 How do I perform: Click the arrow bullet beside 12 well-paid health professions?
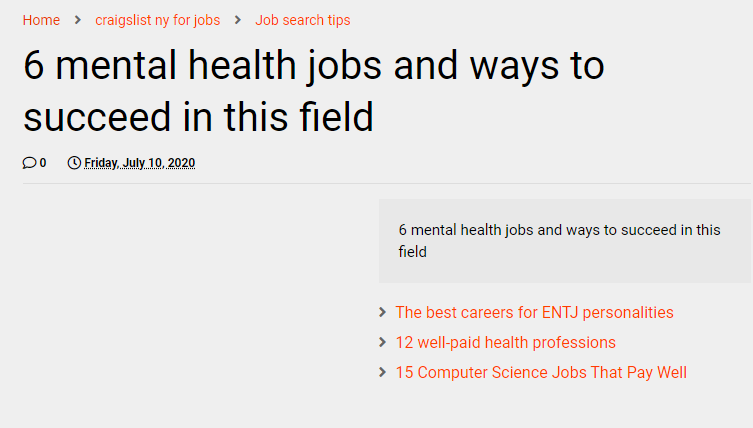pos(382,342)
